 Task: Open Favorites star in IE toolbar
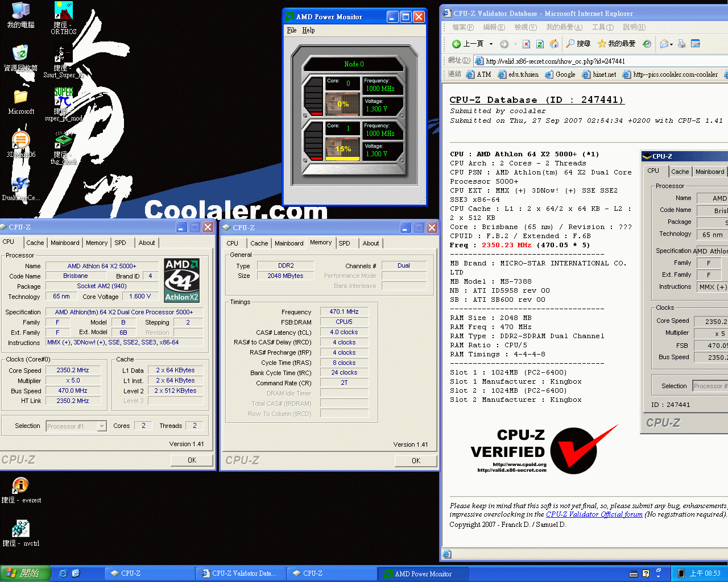pyautogui.click(x=616, y=44)
